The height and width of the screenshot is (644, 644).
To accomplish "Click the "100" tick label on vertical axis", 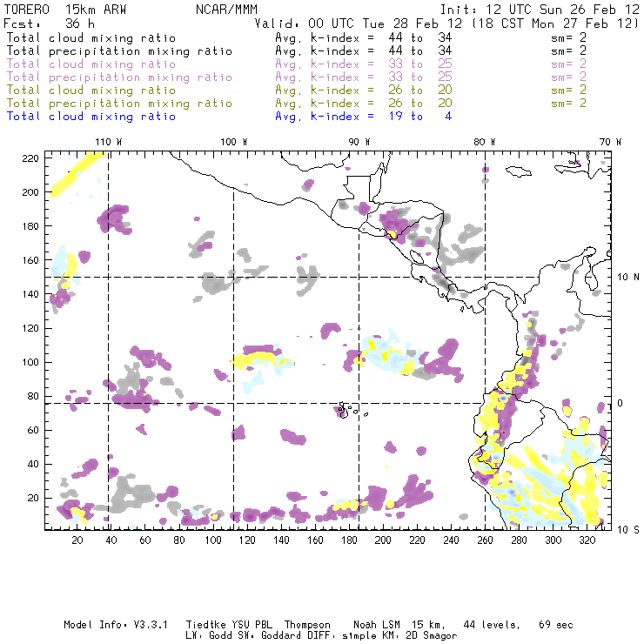I will (x=30, y=362).
